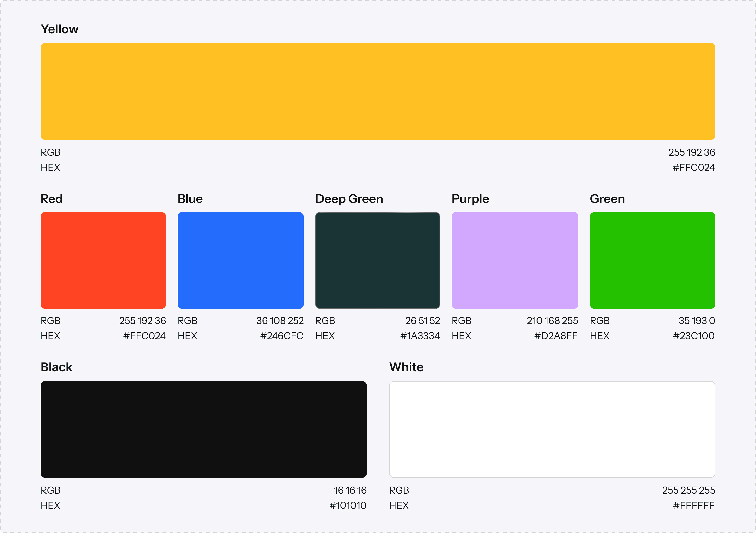Pick the Deep Green color swatch
Viewport: 756px width, 533px height.
377,260
